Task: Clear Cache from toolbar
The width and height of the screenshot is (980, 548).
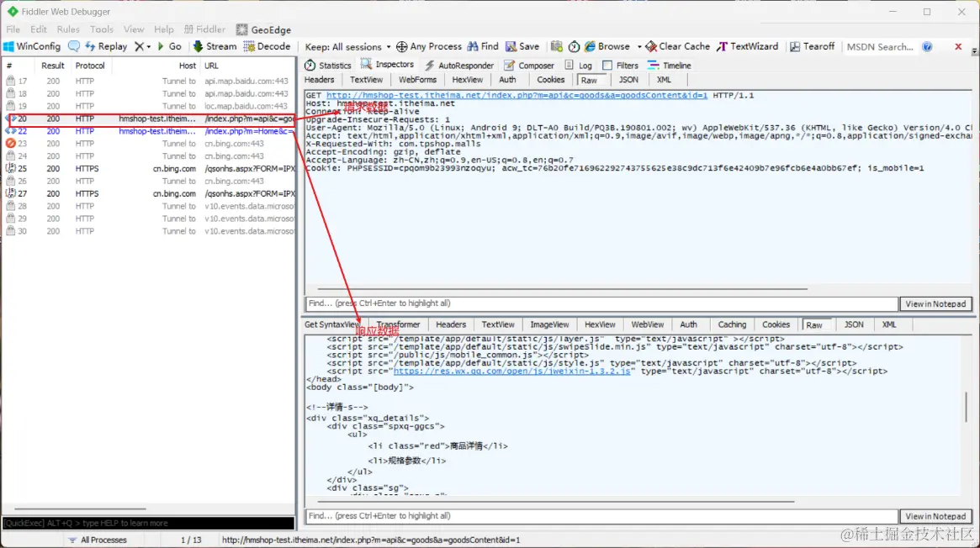Action: point(677,46)
